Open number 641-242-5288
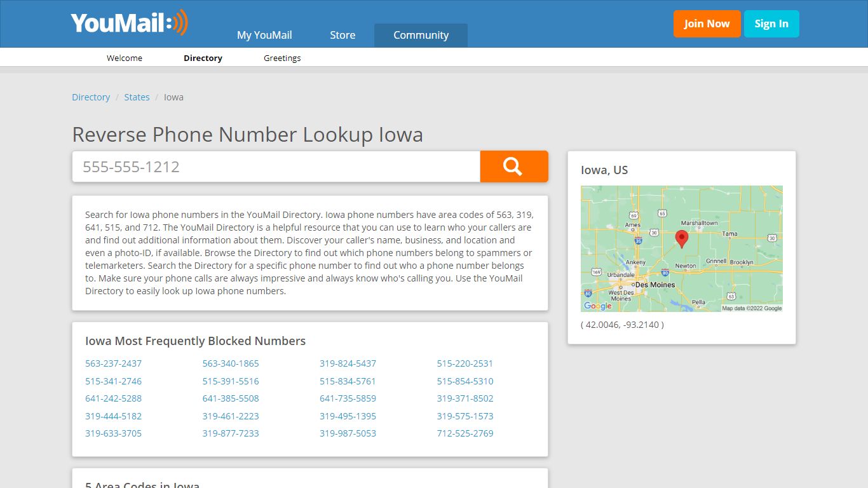Image resolution: width=868 pixels, height=488 pixels. 113,398
